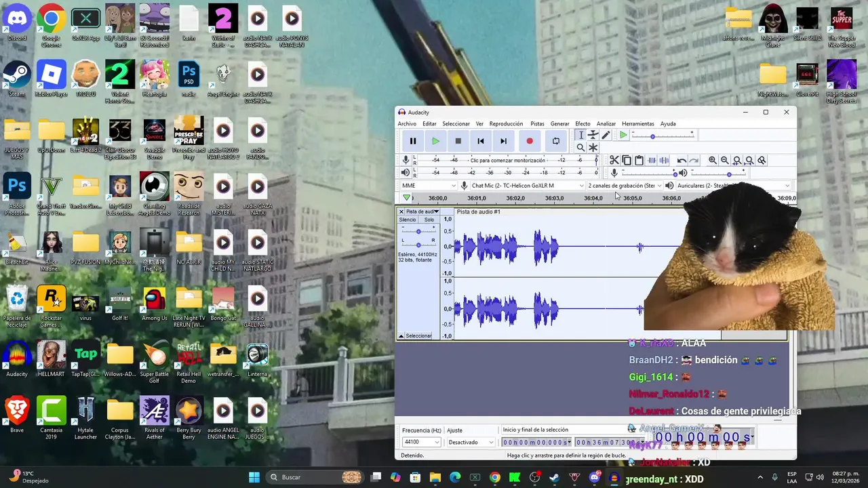This screenshot has width=868, height=488.
Task: Click the Paste clipboard icon
Action: pyautogui.click(x=639, y=161)
